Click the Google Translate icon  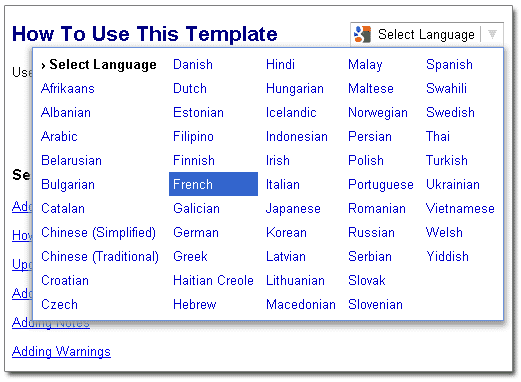pos(362,34)
